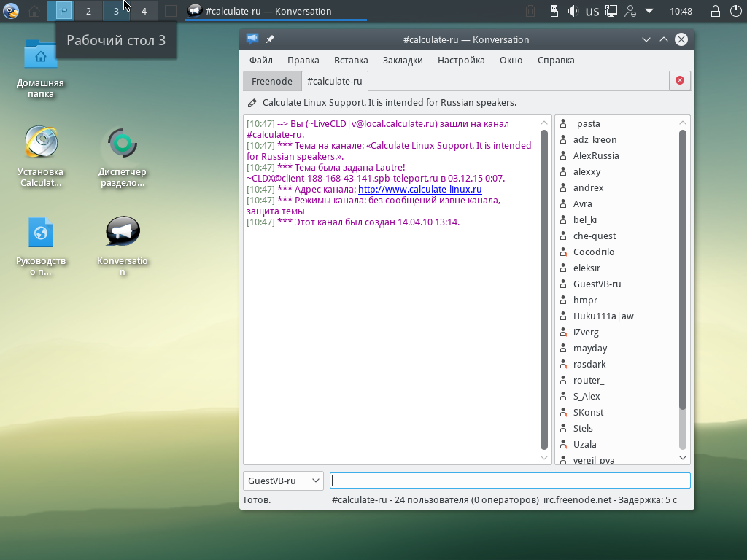747x560 pixels.
Task: Open the www.calculate-linux.ru channel link
Action: click(419, 190)
